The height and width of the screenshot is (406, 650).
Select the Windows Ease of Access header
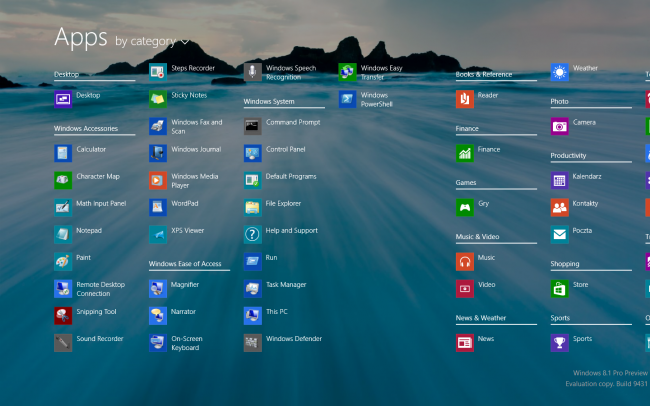pos(185,264)
